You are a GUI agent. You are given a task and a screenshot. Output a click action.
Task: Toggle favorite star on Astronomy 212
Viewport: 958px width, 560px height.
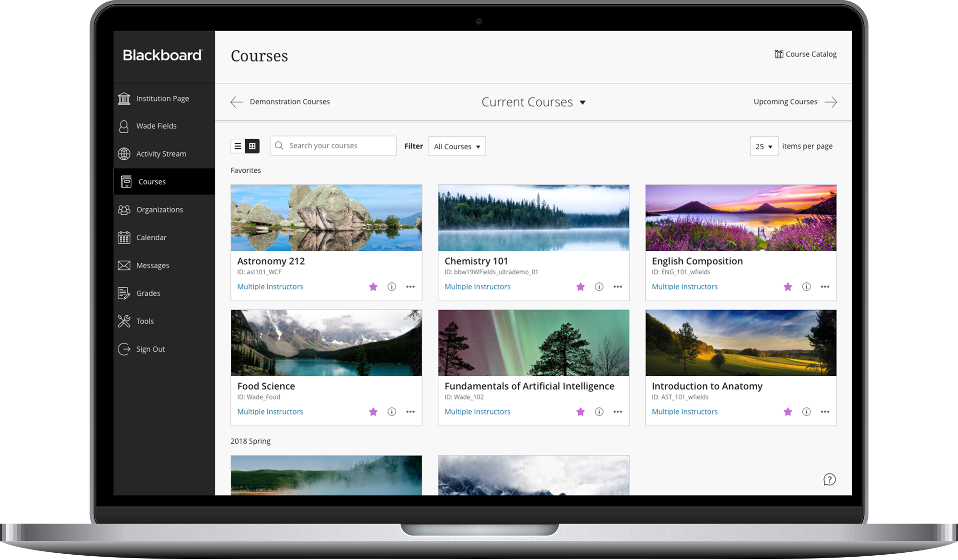[373, 286]
